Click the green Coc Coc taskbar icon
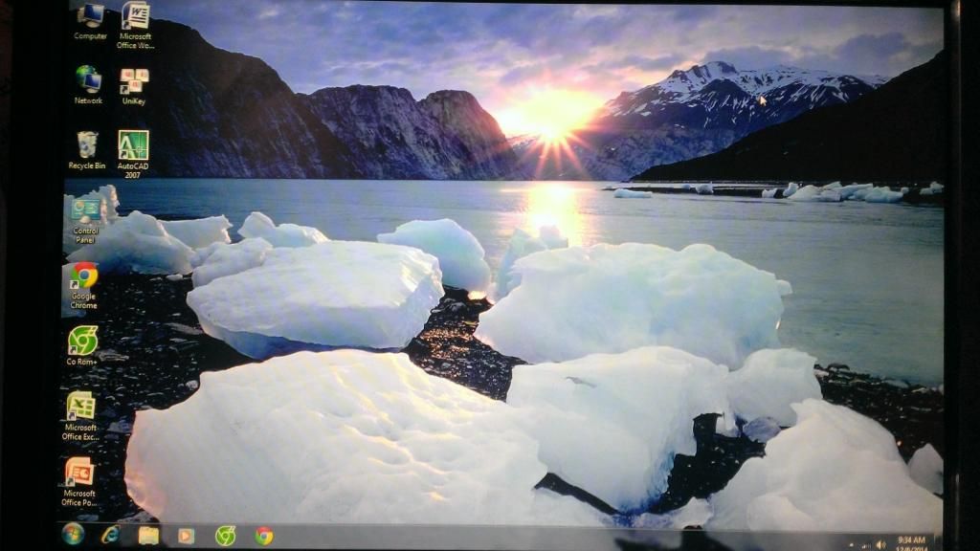This screenshot has width=980, height=551. coord(225,536)
